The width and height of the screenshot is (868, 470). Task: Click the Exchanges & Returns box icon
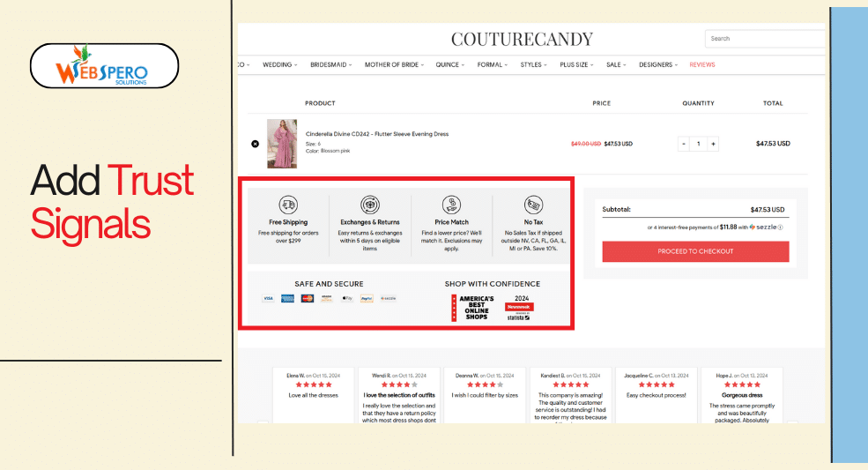370,205
